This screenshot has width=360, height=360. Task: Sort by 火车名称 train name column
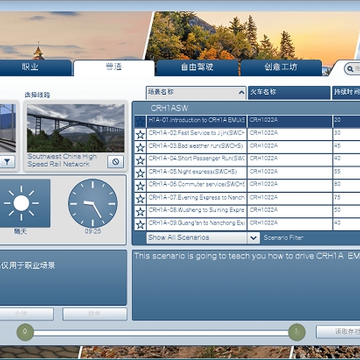[x=289, y=93]
